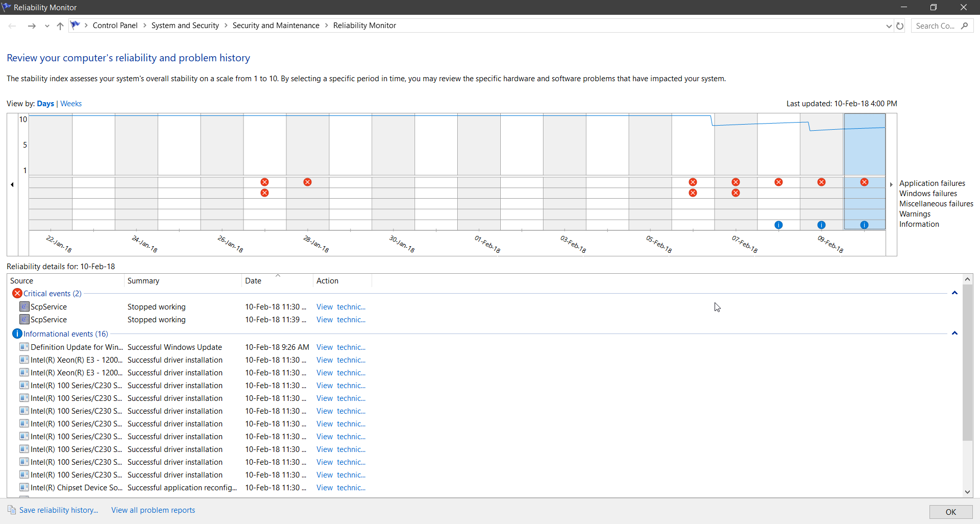
Task: Go forward with the forward arrow
Action: 32,26
